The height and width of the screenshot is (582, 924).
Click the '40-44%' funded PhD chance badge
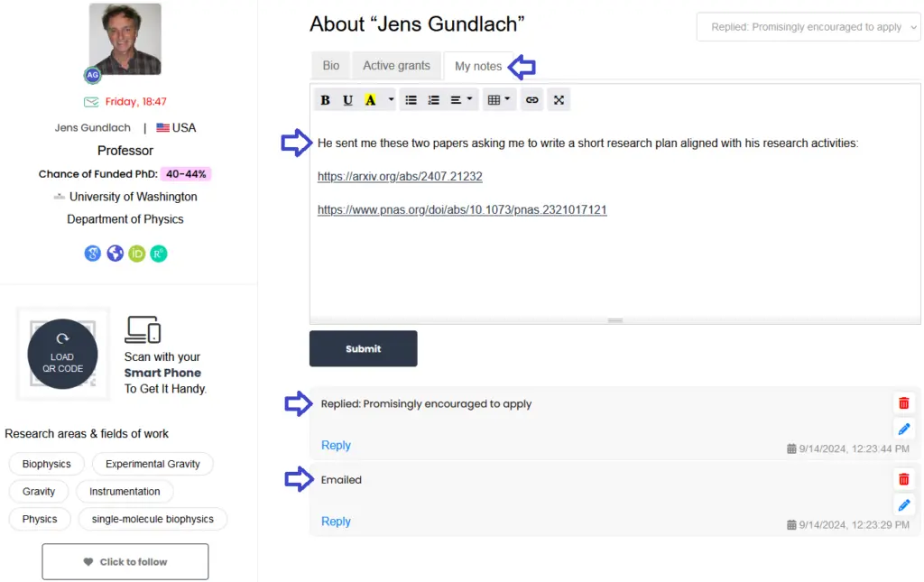pos(186,174)
